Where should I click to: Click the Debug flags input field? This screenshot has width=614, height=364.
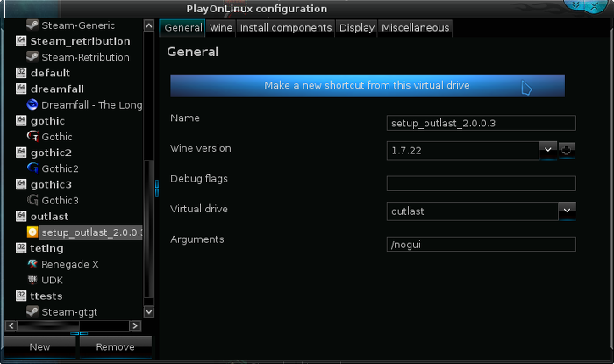[482, 183]
